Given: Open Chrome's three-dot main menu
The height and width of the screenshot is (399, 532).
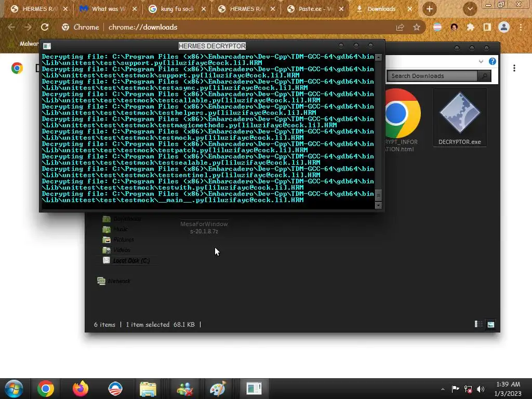Looking at the screenshot, I should point(521,27).
